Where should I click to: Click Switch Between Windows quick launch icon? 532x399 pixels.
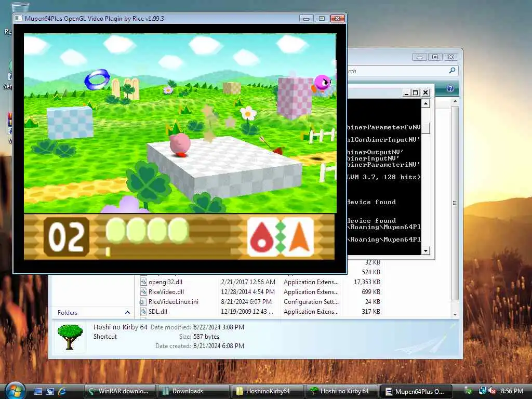50,391
